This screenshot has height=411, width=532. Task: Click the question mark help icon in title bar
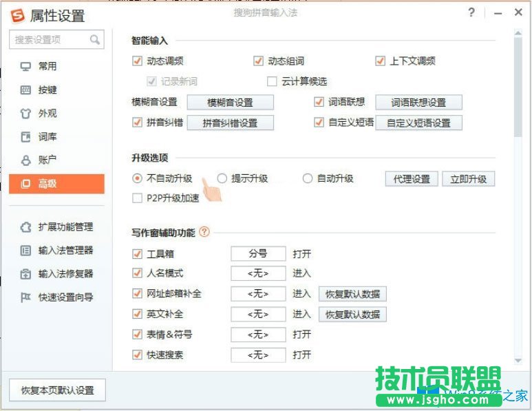click(x=471, y=12)
